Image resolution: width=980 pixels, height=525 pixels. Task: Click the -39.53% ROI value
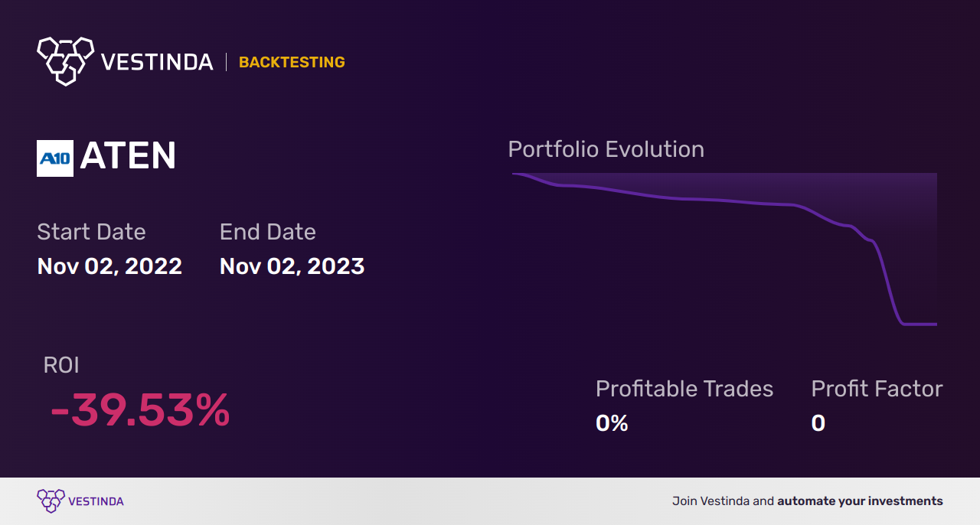139,411
